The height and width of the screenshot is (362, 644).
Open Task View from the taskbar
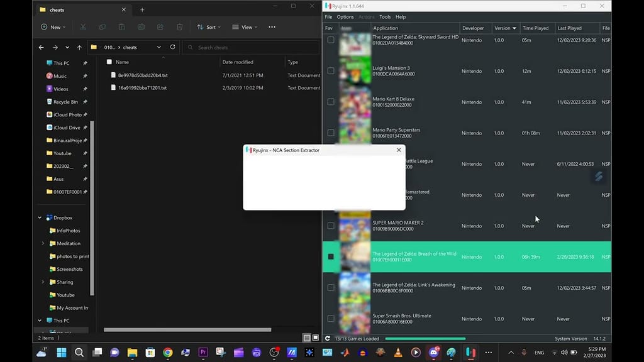(x=97, y=353)
